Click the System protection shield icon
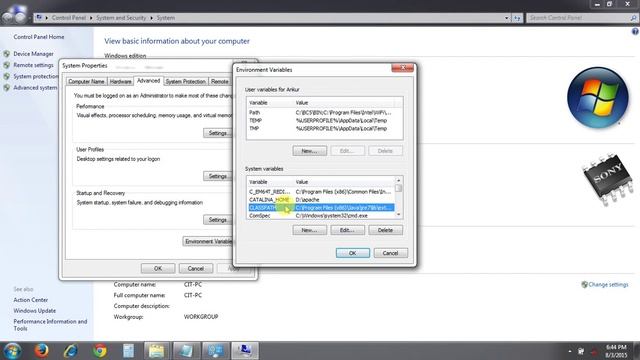The width and height of the screenshot is (640, 360). (x=7, y=76)
